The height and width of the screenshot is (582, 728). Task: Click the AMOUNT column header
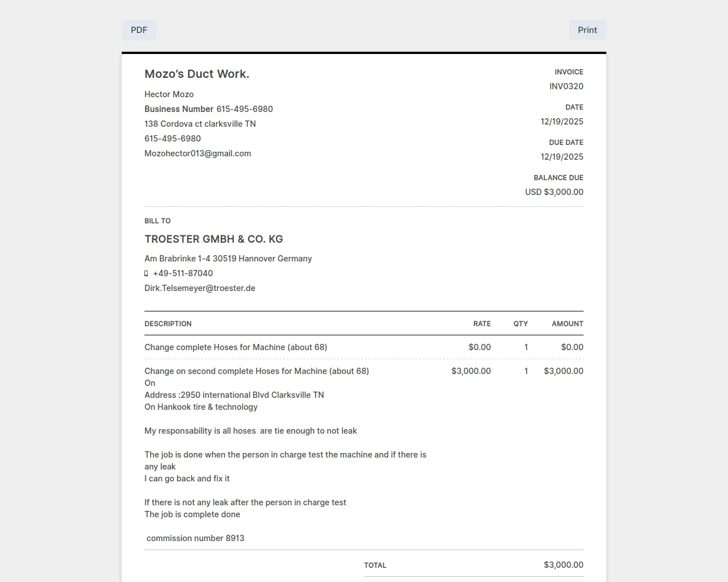point(567,324)
